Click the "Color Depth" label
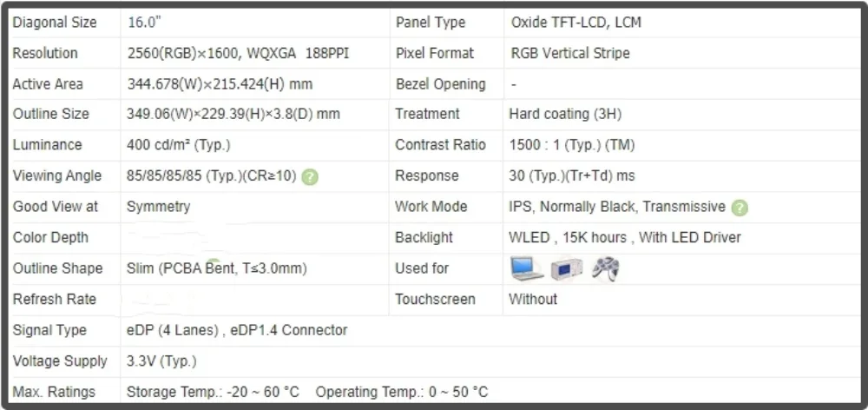The image size is (868, 410). pos(50,238)
